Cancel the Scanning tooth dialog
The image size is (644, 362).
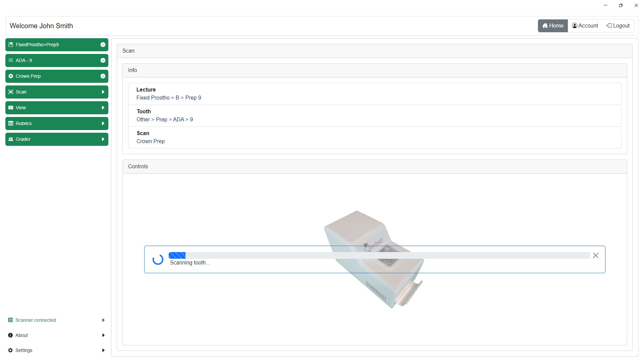click(x=596, y=255)
